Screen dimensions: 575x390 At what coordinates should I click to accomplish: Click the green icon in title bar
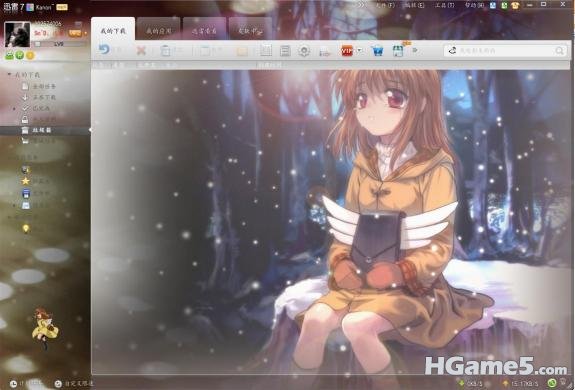[x=505, y=5]
